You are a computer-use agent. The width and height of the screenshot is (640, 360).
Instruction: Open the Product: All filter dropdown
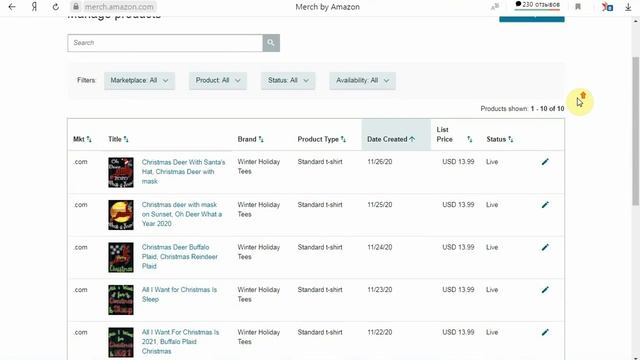click(x=218, y=80)
